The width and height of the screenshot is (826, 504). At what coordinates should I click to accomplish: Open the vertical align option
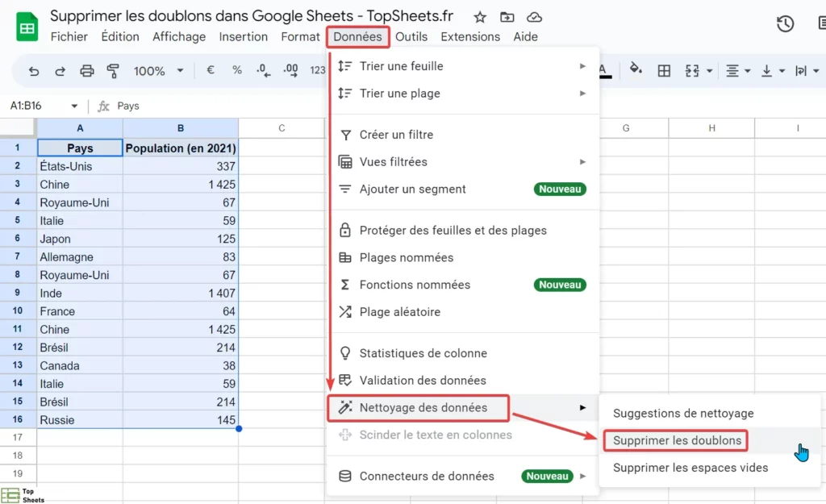(767, 71)
